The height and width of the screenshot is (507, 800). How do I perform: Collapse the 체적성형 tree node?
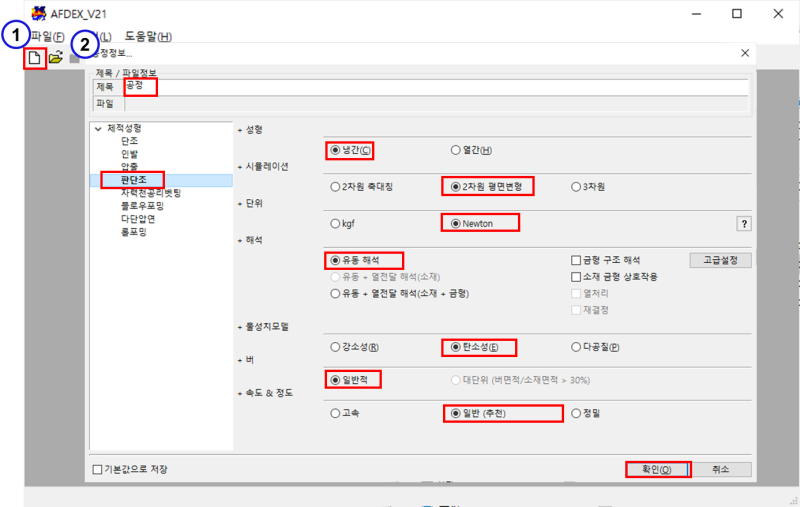pyautogui.click(x=97, y=128)
